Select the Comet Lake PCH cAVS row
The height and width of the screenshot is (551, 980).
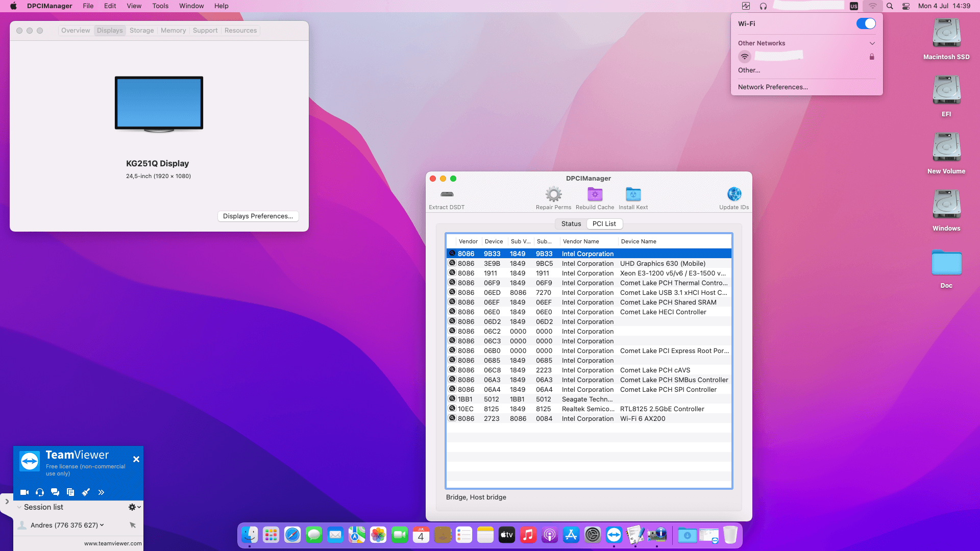pos(589,370)
